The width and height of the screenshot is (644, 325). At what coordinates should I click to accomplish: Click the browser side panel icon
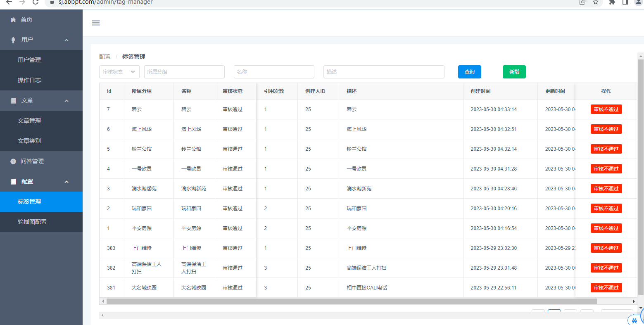(x=625, y=2)
